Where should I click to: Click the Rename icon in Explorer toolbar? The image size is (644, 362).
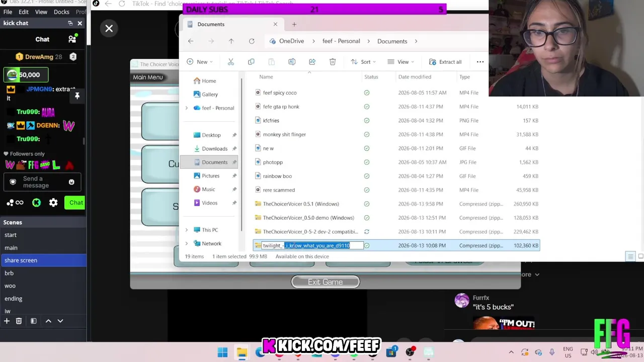coord(292,62)
